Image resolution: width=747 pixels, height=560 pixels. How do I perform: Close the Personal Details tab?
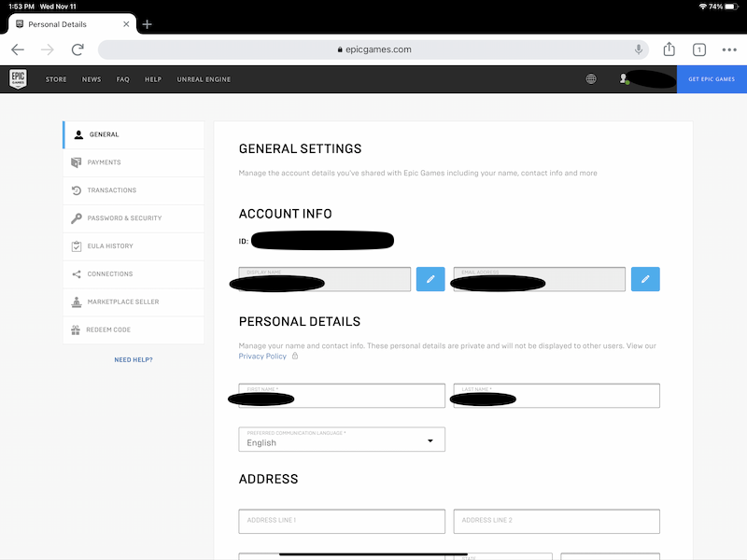click(126, 24)
